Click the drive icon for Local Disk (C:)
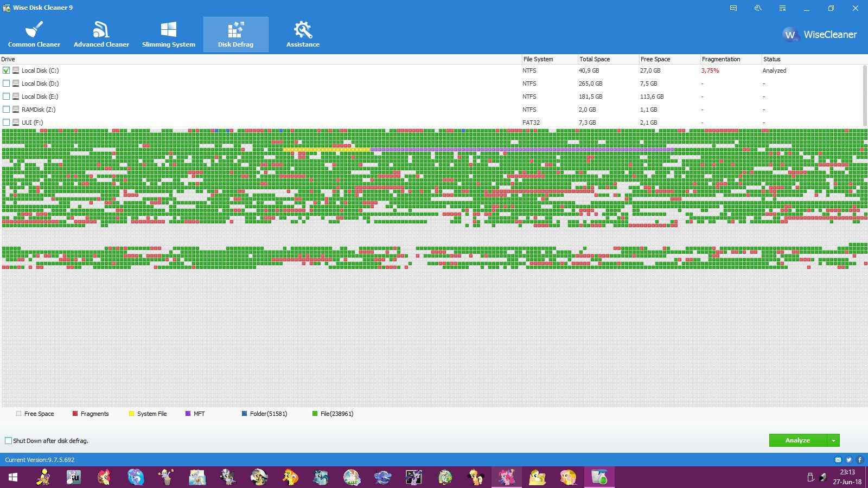Viewport: 868px width, 488px height. [16, 70]
